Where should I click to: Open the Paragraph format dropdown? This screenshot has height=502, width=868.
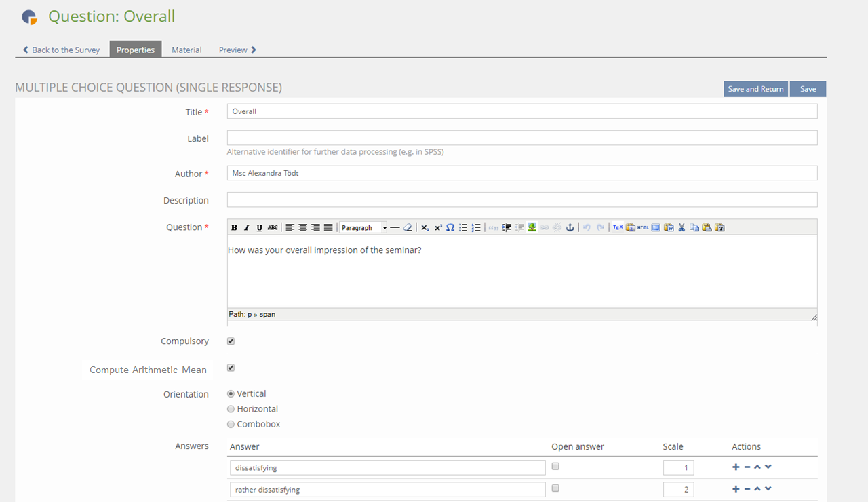(x=363, y=228)
